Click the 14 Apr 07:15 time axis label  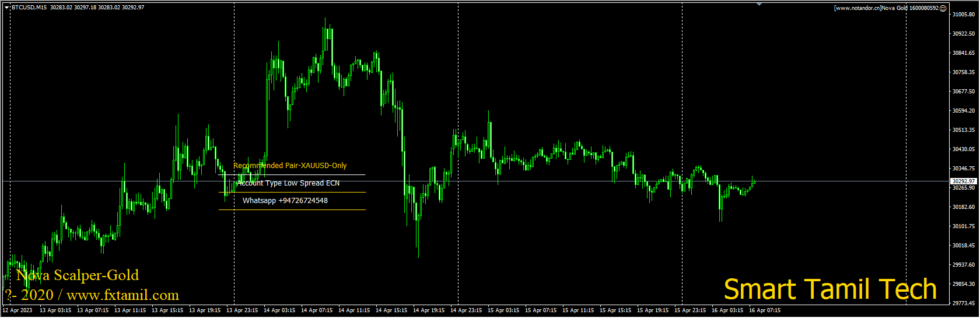(317, 310)
